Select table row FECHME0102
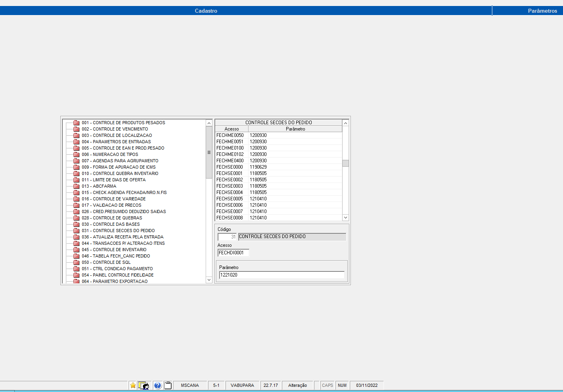 click(278, 154)
